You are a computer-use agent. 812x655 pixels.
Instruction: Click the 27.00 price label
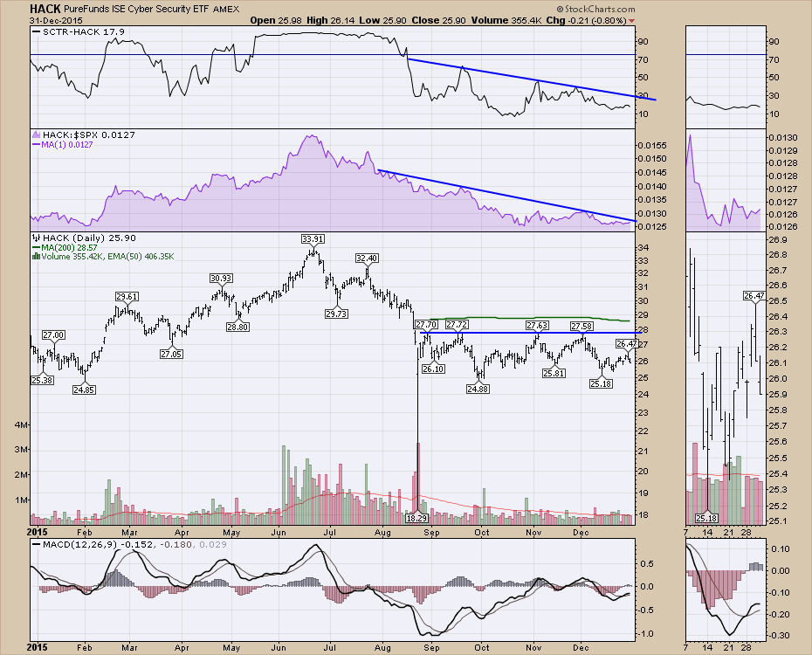[x=53, y=335]
